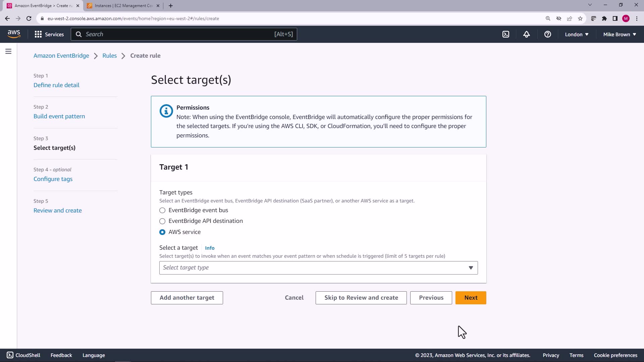Expand the hamburger side navigation menu

[8, 51]
